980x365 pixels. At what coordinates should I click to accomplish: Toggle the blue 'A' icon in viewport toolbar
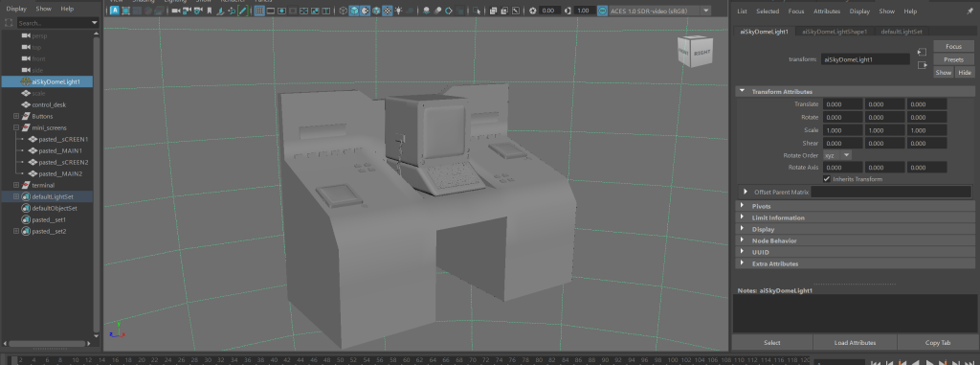point(115,11)
